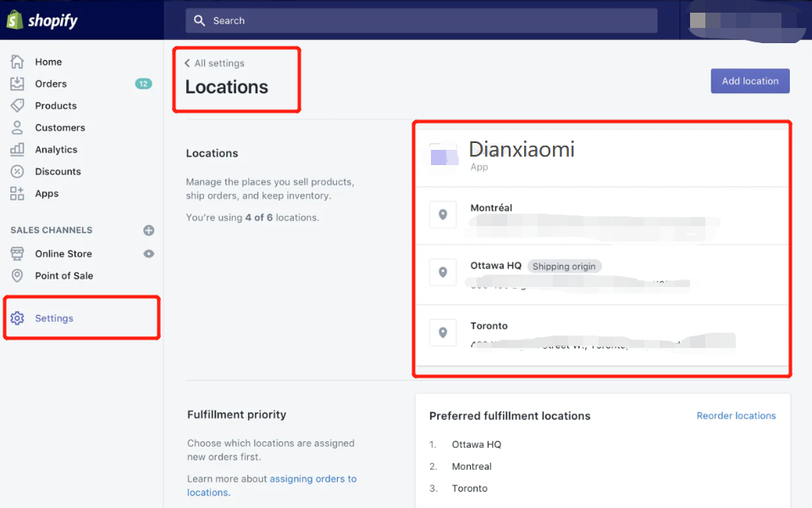
Task: Open the Ottawa HQ location row
Action: (x=603, y=274)
